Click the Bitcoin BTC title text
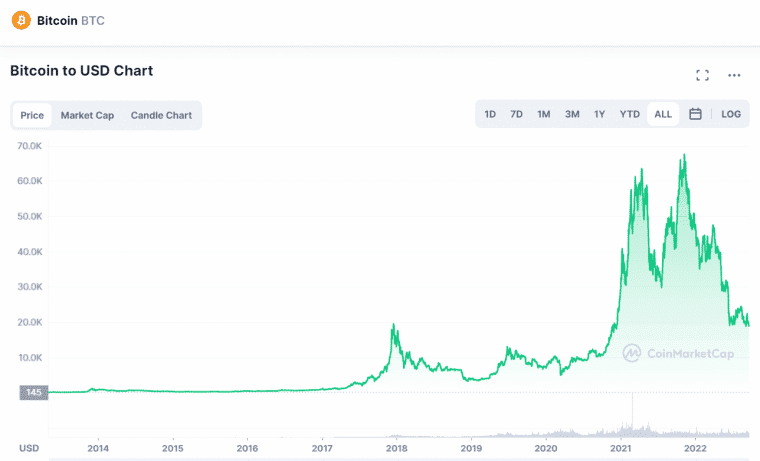This screenshot has width=760, height=461. click(x=71, y=20)
